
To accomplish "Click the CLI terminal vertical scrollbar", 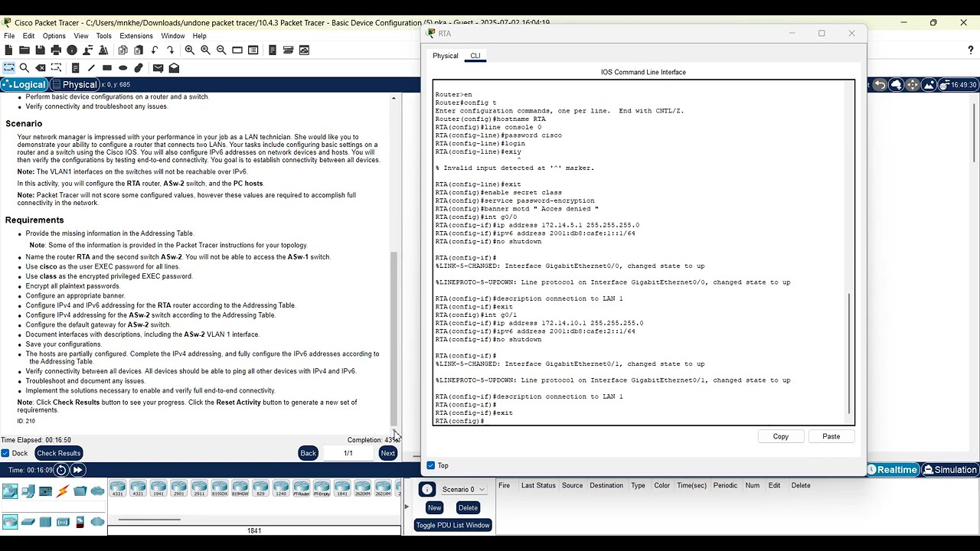I will [849, 354].
